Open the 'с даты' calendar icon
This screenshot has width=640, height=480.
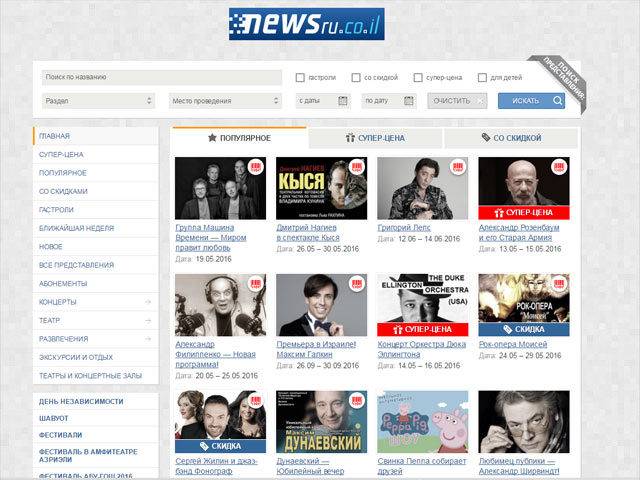343,101
